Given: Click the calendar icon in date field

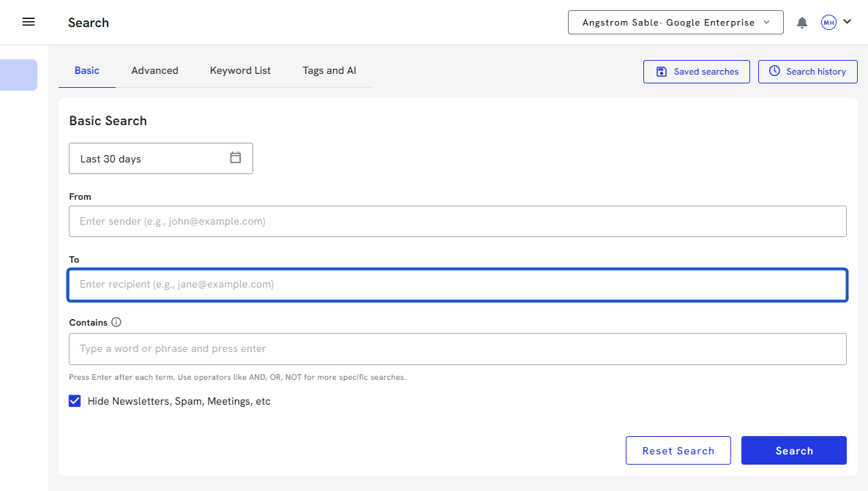Looking at the screenshot, I should tap(236, 158).
